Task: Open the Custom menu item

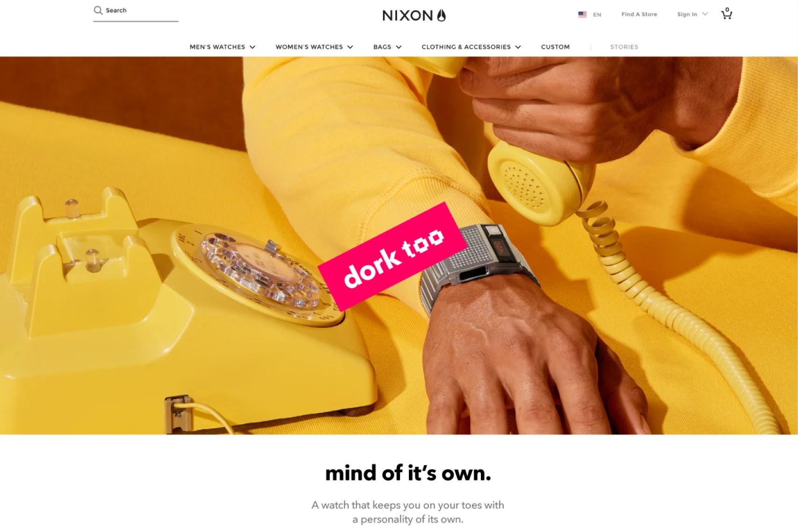Action: tap(555, 47)
